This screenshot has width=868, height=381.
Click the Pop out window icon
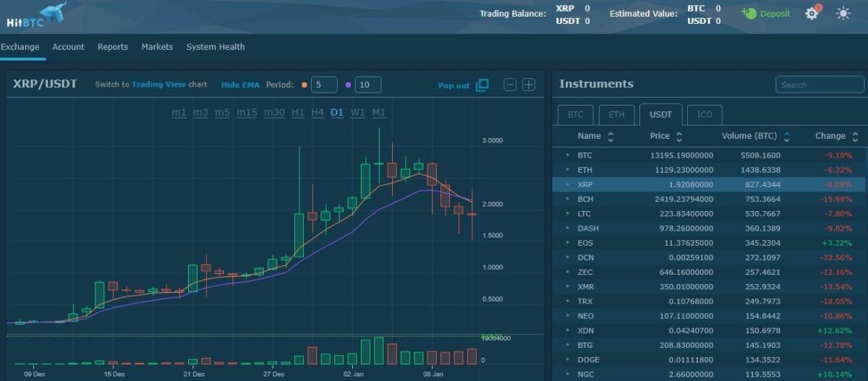point(482,85)
